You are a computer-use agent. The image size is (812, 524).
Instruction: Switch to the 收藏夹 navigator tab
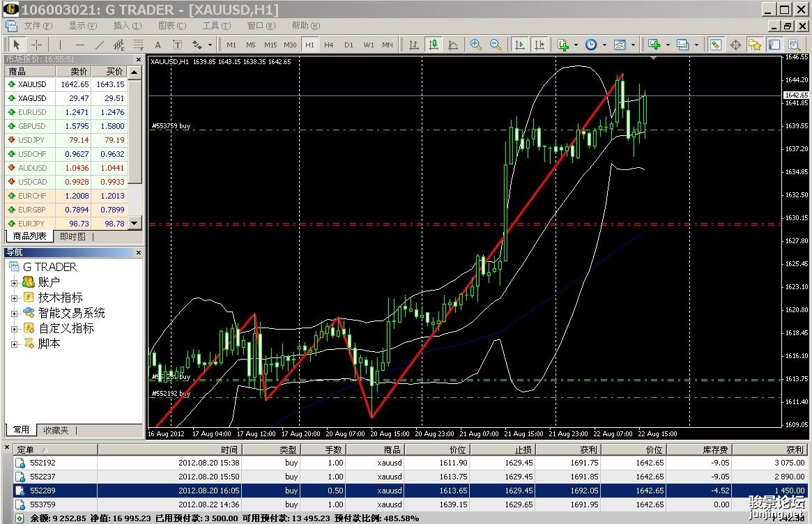[x=55, y=431]
